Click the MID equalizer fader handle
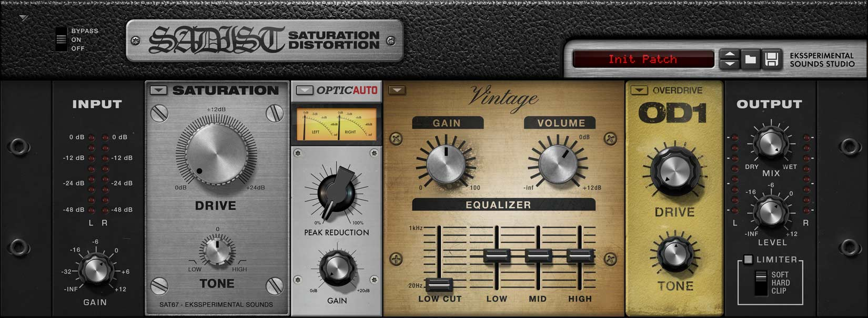 coord(538,255)
